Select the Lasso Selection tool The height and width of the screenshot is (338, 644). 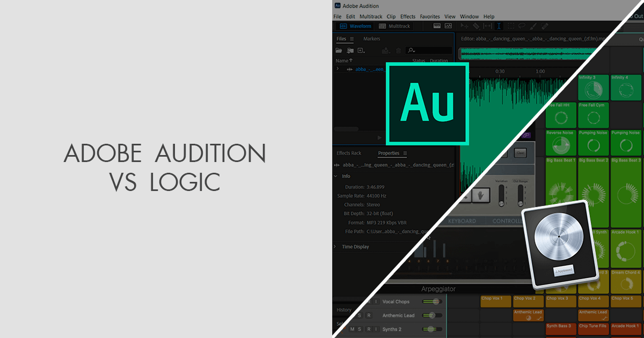click(522, 25)
